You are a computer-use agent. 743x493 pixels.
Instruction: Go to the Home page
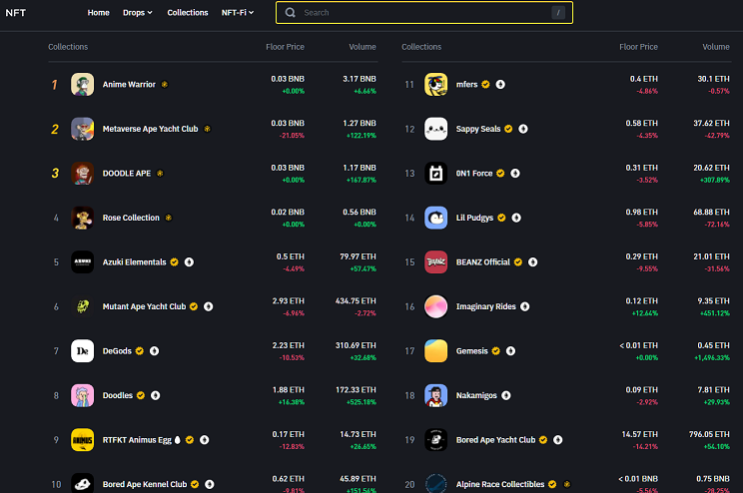pos(99,13)
